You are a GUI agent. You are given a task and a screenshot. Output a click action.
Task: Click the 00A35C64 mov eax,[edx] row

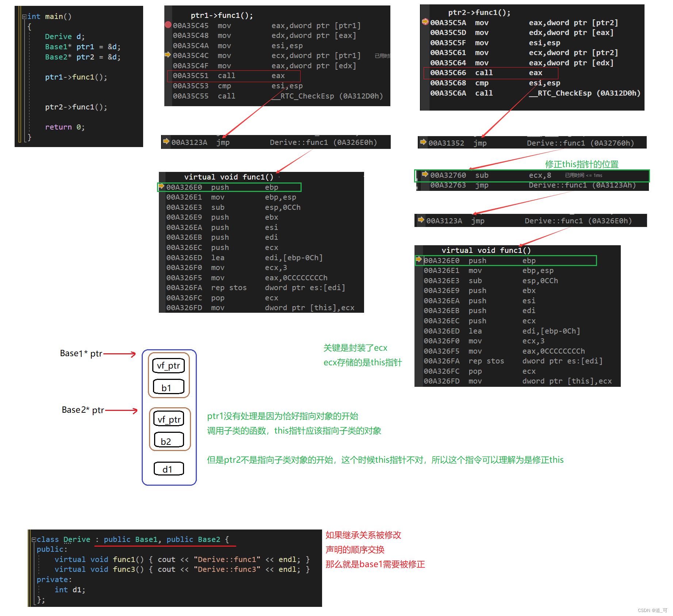pyautogui.click(x=522, y=63)
